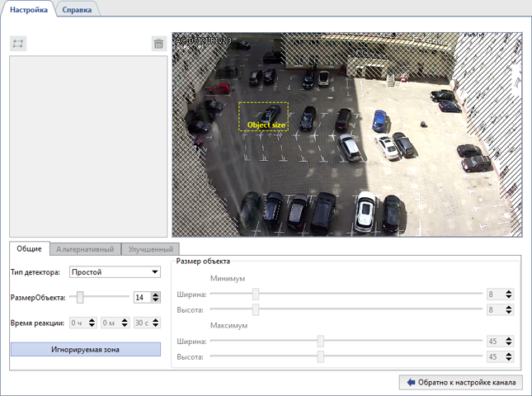532x396 pixels.
Task: Click the yellow Object size box in video
Action: [264, 116]
